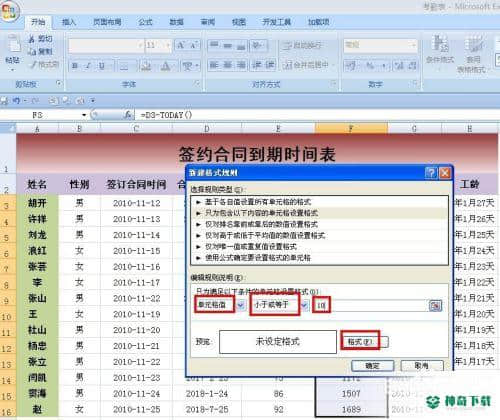500x420 pixels.
Task: Open the 公式 ribbon tab
Action: point(145,22)
